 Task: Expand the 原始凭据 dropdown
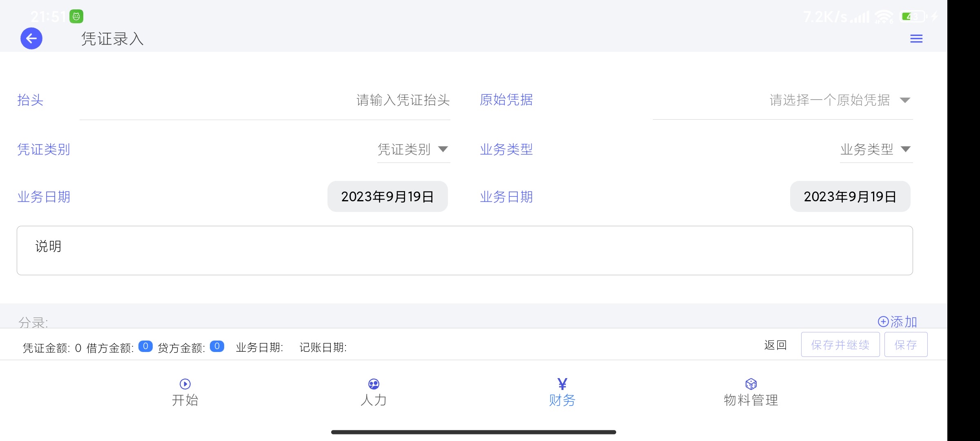905,100
